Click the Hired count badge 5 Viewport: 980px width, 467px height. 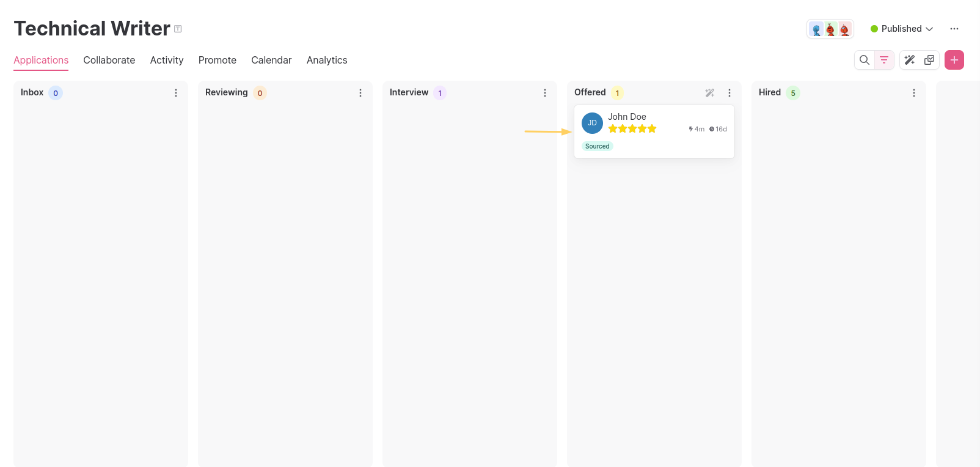pyautogui.click(x=793, y=93)
